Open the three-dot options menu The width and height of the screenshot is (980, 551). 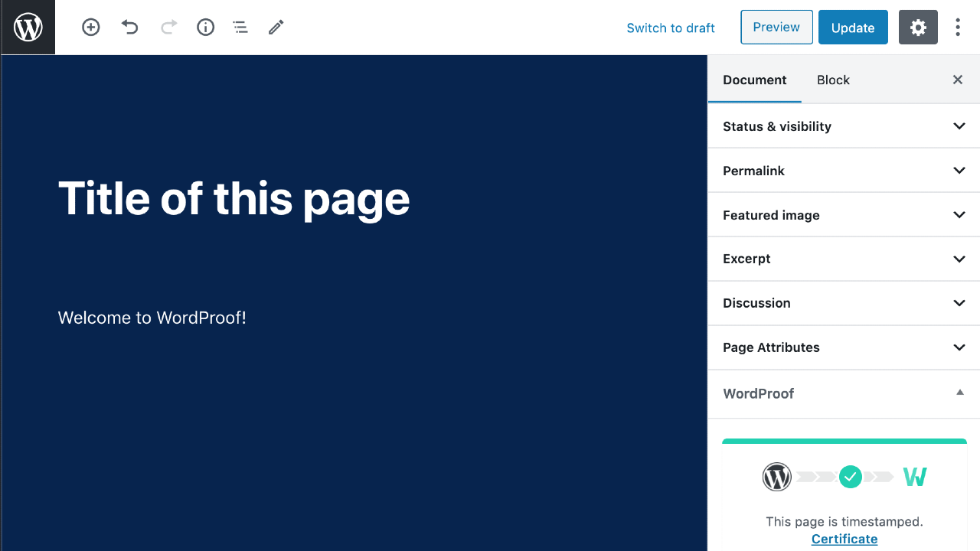pyautogui.click(x=958, y=28)
